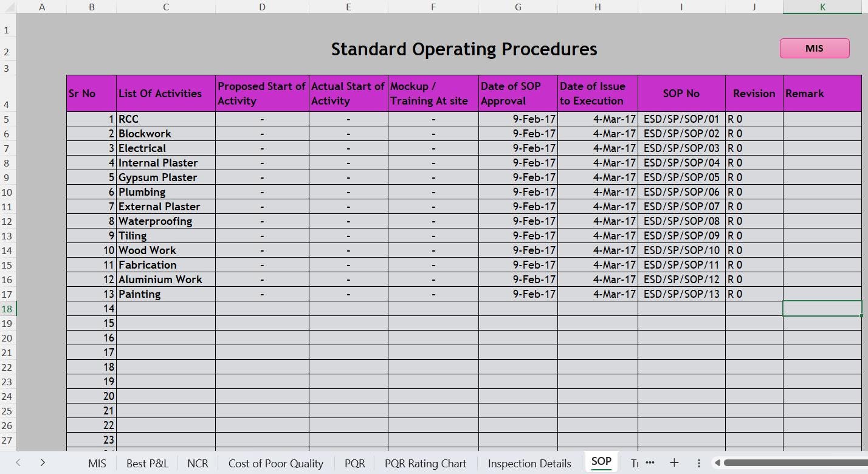The height and width of the screenshot is (474, 868).
Task: Open the all-sheets list via the ellipsis icon
Action: 650,463
